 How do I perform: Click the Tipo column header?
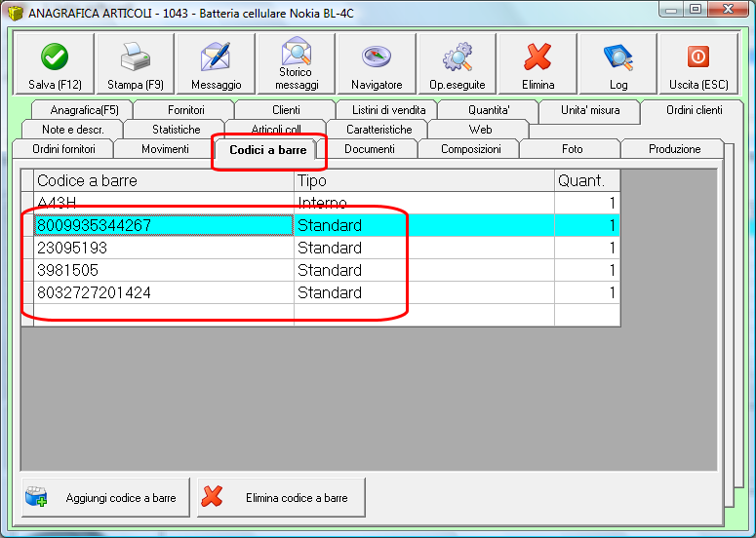(424, 180)
